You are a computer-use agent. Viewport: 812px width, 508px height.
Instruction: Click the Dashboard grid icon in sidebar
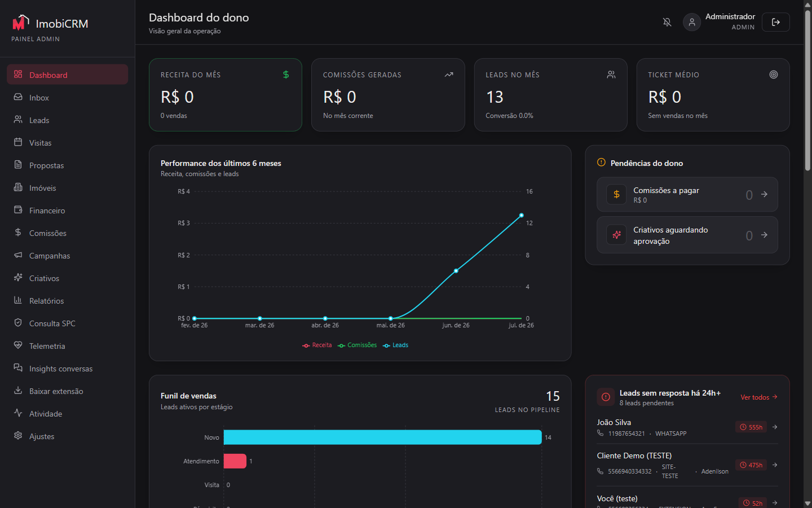[x=18, y=75]
